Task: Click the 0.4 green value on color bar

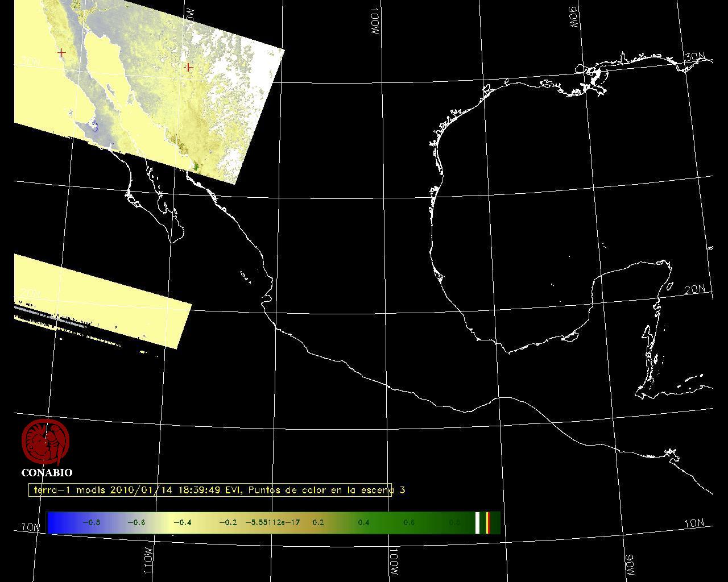Action: tap(363, 523)
